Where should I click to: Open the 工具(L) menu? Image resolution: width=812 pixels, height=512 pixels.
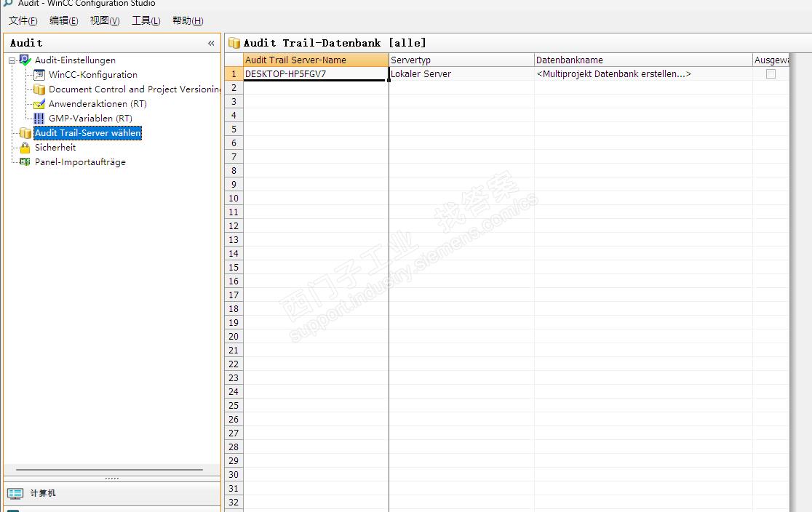(x=146, y=20)
